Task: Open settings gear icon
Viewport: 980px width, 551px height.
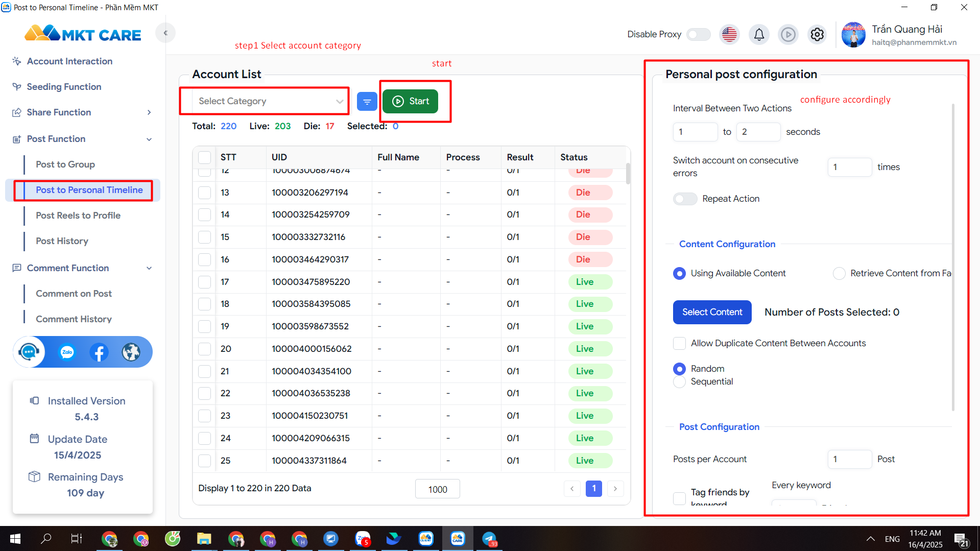Action: pyautogui.click(x=817, y=34)
